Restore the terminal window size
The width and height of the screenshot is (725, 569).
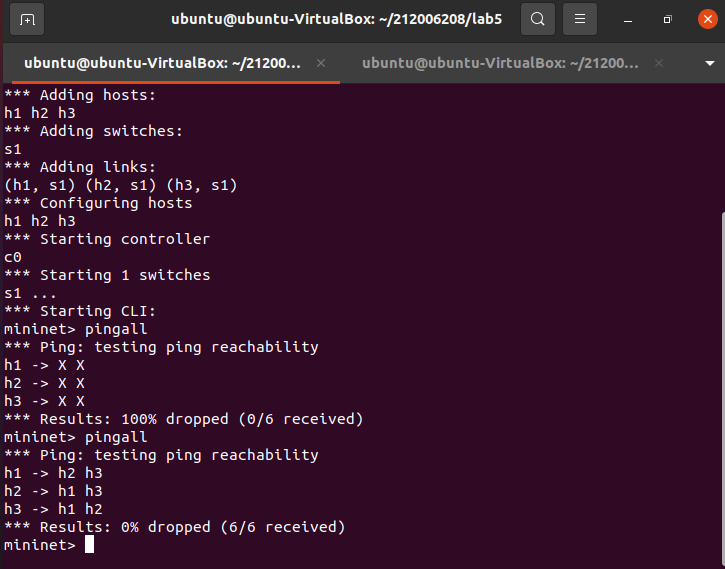(667, 19)
